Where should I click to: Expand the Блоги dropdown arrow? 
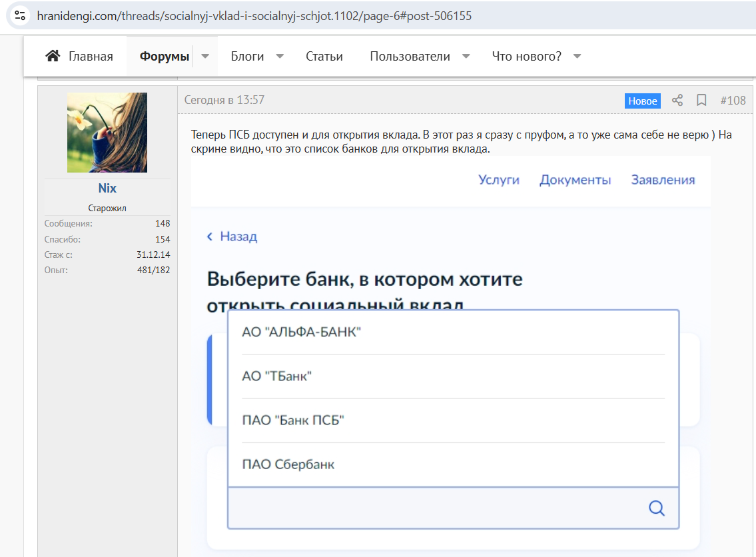pyautogui.click(x=280, y=56)
